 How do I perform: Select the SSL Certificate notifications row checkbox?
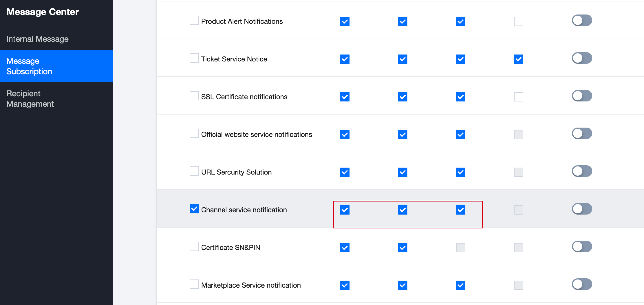click(194, 96)
